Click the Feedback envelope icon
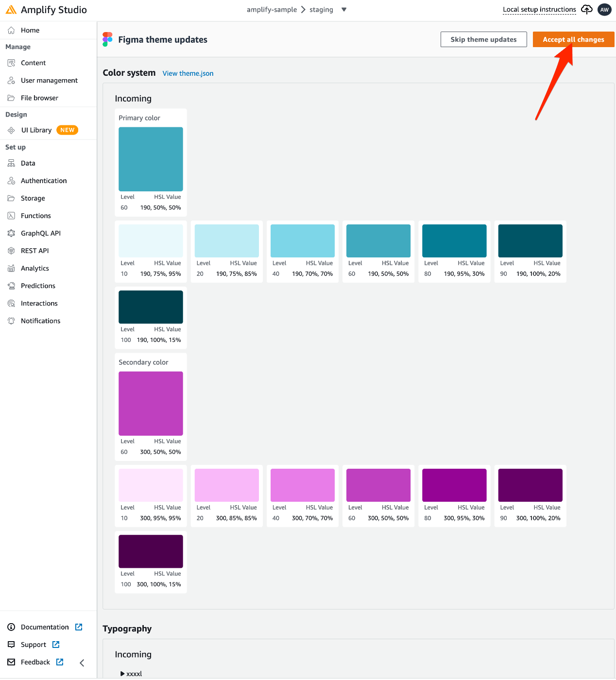The height and width of the screenshot is (680, 616). click(x=11, y=662)
